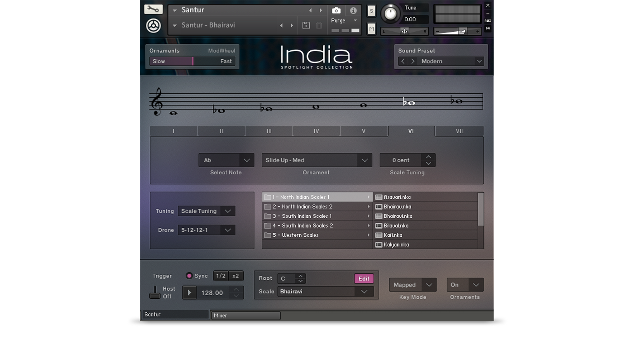The height and width of the screenshot is (364, 634).
Task: Load the Bilaval.nka scale file
Action: click(425, 226)
